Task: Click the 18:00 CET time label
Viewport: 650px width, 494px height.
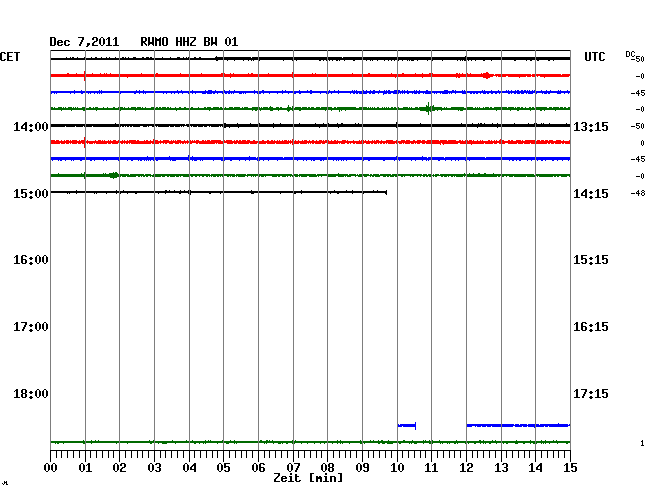Action: [31, 394]
